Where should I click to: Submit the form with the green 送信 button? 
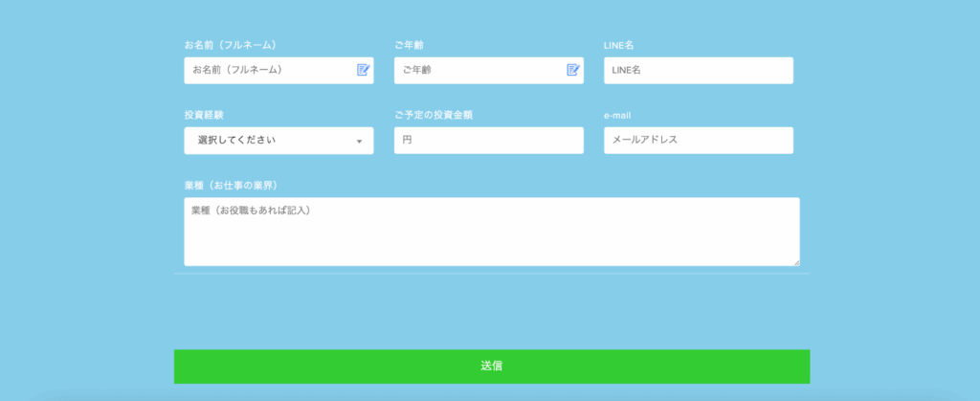[x=492, y=367]
